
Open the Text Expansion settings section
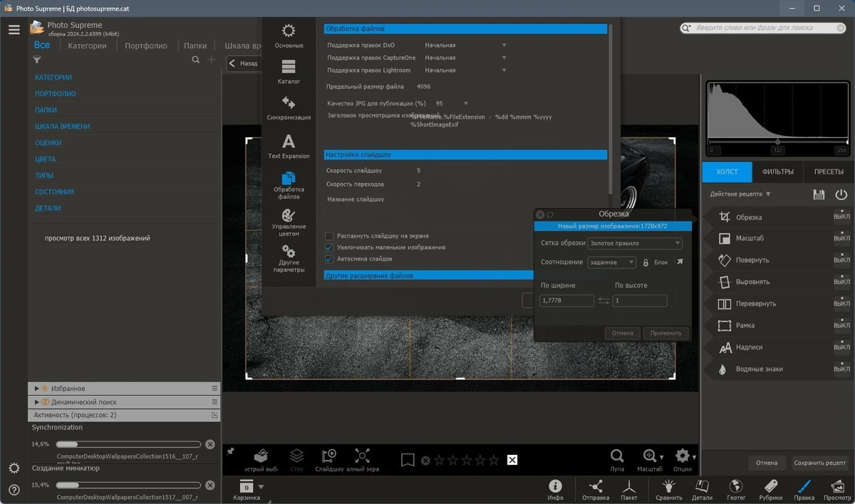point(289,146)
